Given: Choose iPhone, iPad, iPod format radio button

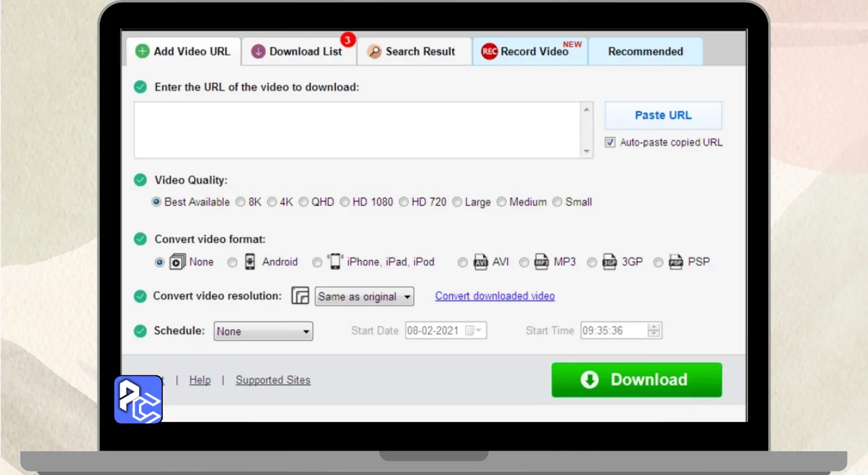Looking at the screenshot, I should 317,262.
